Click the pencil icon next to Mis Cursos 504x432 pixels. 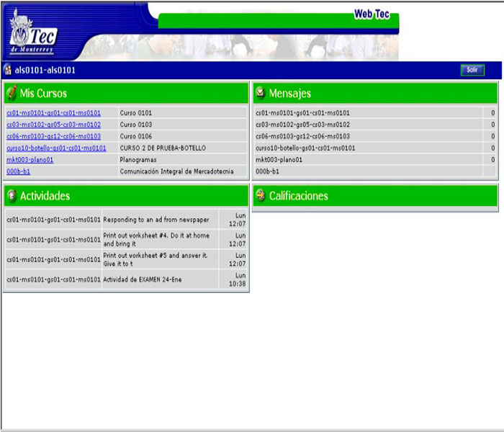coord(12,93)
